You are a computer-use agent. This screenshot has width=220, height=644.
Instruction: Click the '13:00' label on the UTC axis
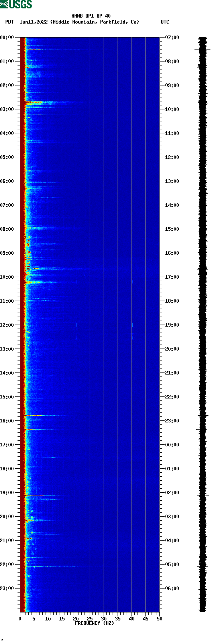[x=172, y=181]
